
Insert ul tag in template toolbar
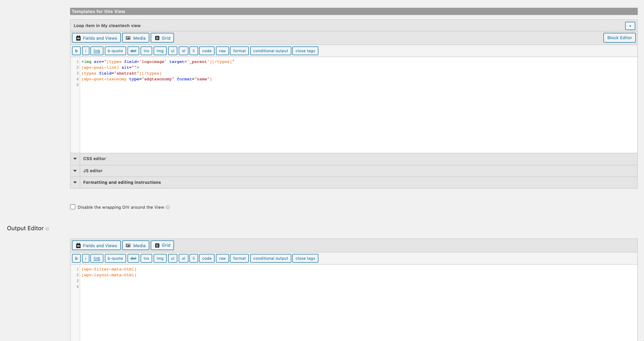[172, 51]
